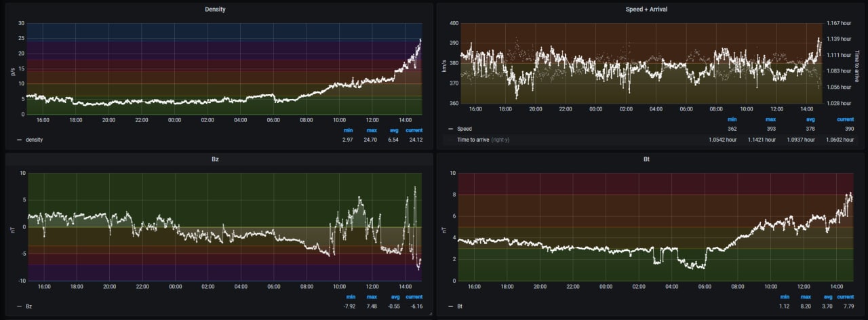
Task: Select arrival avg value 1.0937 hour
Action: point(800,139)
